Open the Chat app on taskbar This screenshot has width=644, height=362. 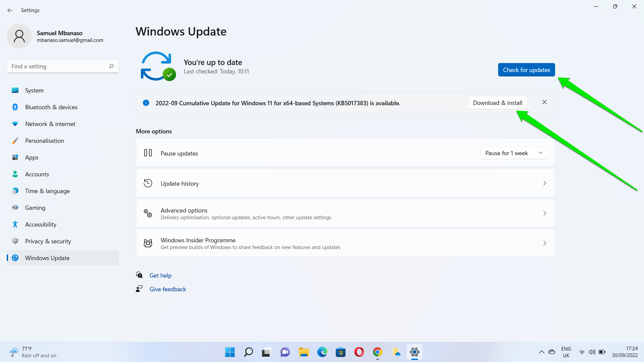click(x=285, y=352)
